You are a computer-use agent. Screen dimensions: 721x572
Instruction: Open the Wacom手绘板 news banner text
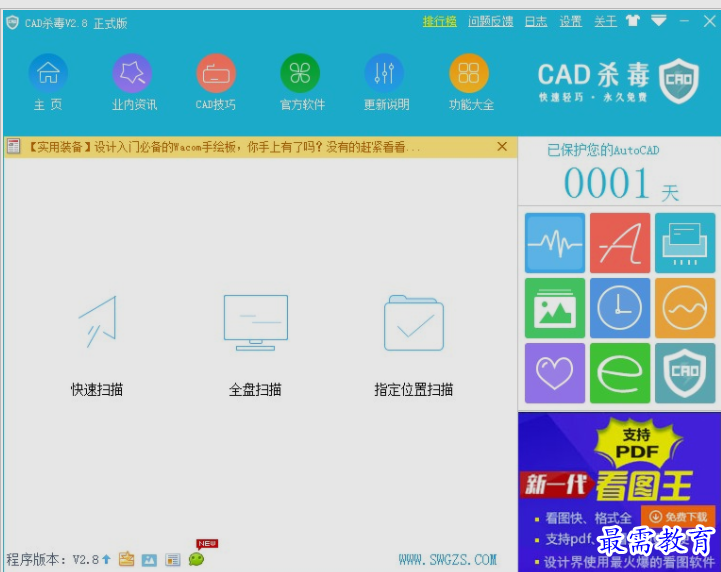223,147
